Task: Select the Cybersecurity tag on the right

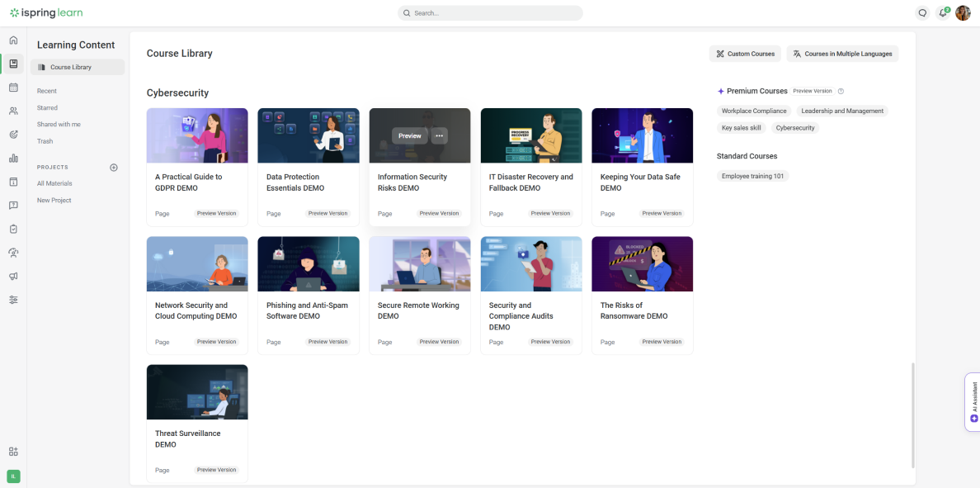Action: pyautogui.click(x=795, y=128)
